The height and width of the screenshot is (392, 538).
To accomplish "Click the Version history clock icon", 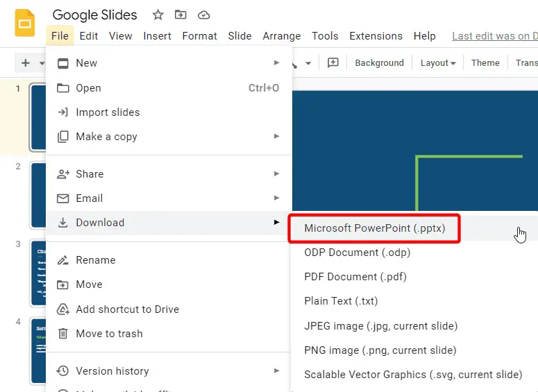I will [x=62, y=370].
